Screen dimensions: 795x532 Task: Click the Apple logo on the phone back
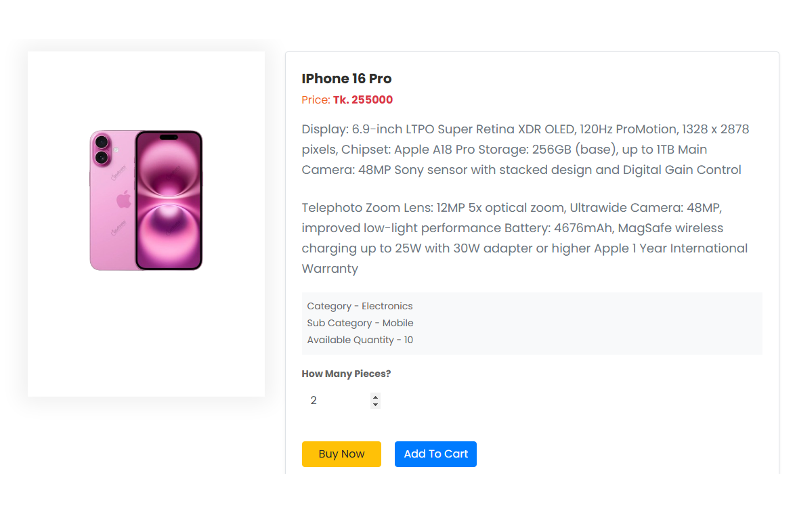(123, 200)
